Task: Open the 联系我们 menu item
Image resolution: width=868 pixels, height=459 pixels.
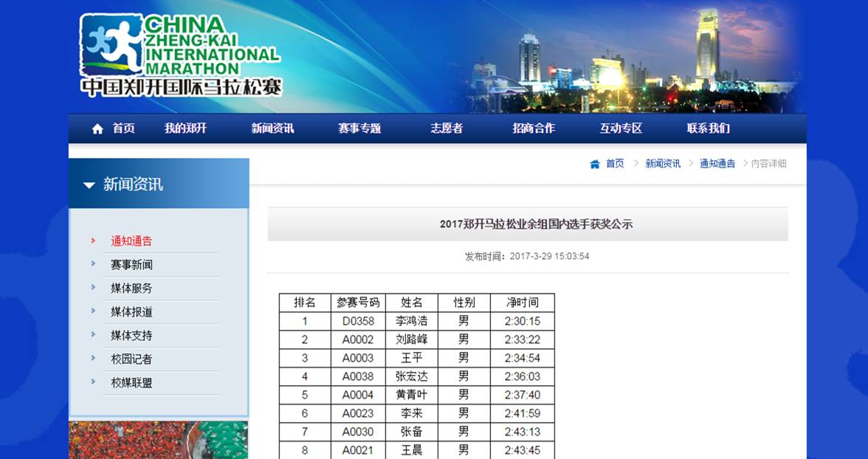Action: click(x=708, y=128)
